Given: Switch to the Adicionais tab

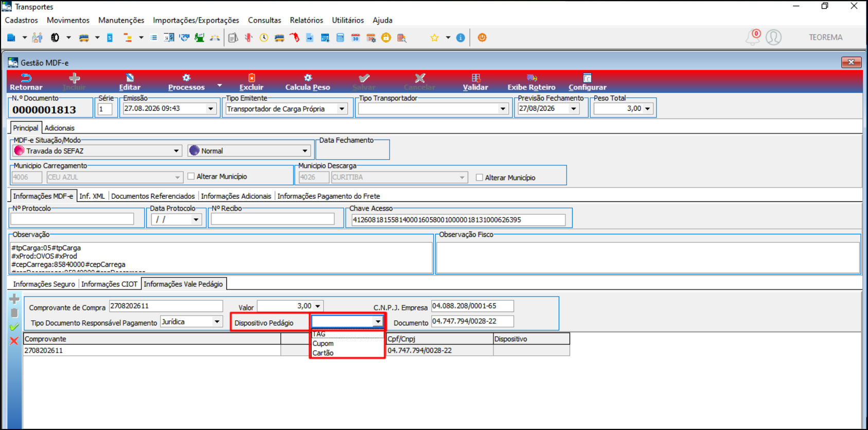Looking at the screenshot, I should pos(59,128).
